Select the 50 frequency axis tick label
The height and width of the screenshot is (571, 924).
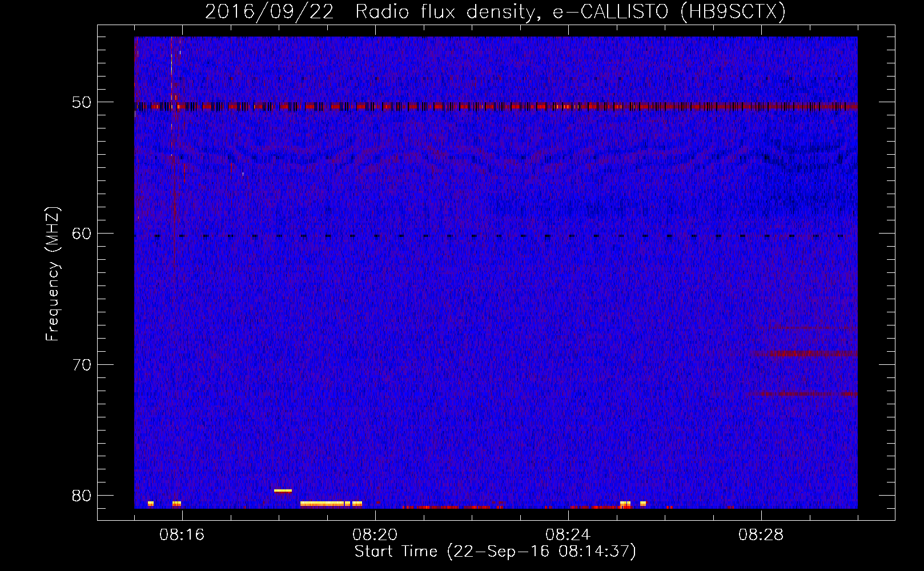(82, 103)
